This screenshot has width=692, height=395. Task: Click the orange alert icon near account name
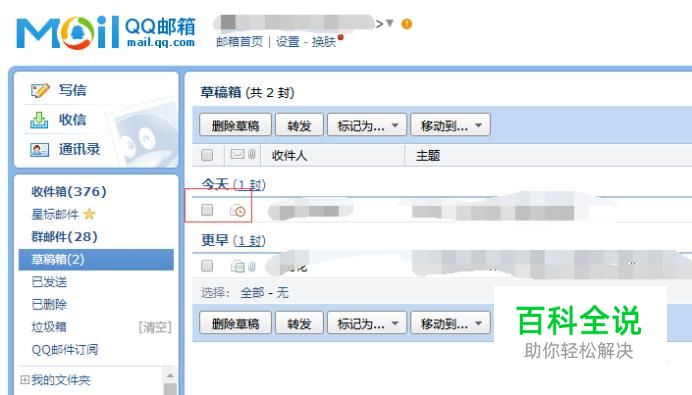(406, 24)
